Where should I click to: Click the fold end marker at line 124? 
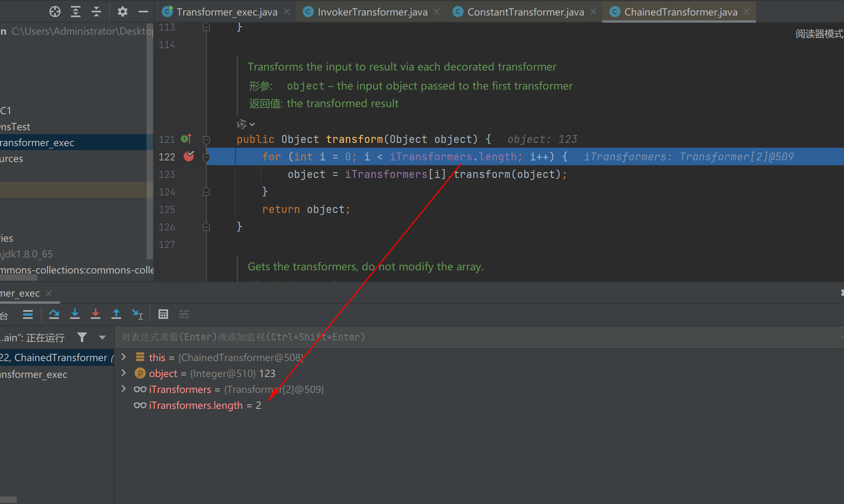[206, 192]
